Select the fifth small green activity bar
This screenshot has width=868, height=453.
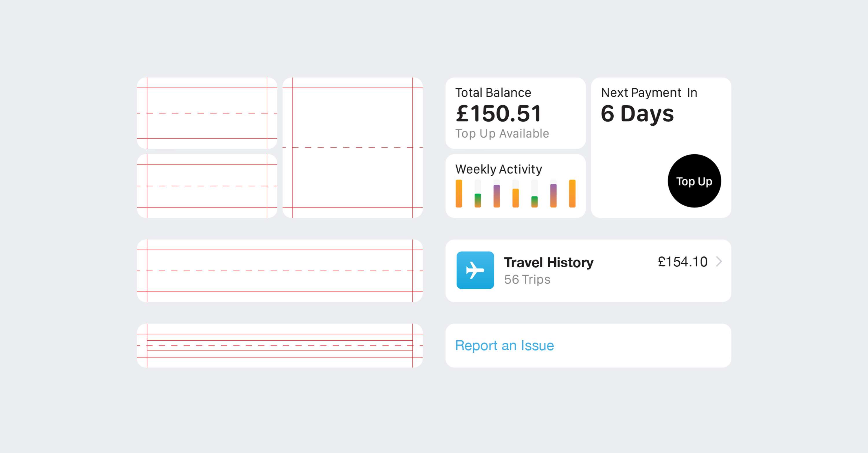coord(534,202)
